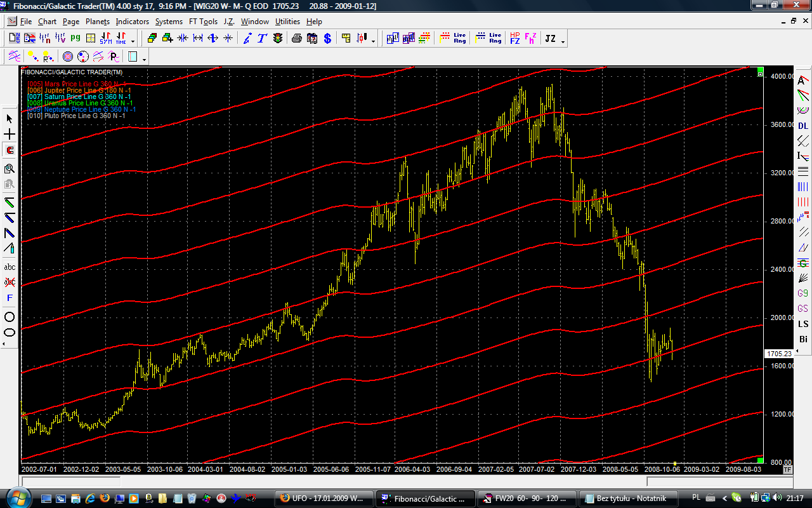Image resolution: width=812 pixels, height=508 pixels.
Task: Toggle the arrow pointer selection mode
Action: [10, 119]
